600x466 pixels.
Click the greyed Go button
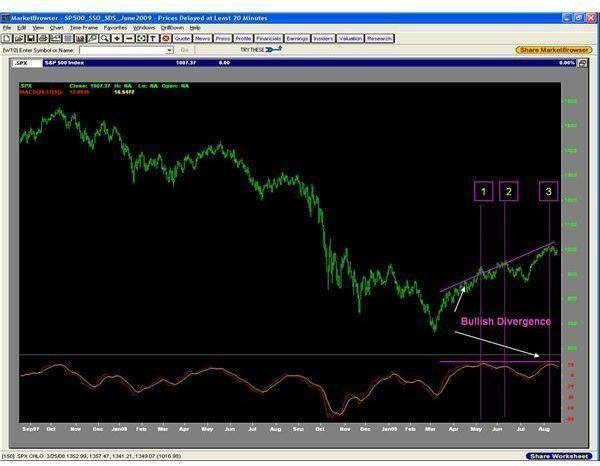[x=184, y=50]
